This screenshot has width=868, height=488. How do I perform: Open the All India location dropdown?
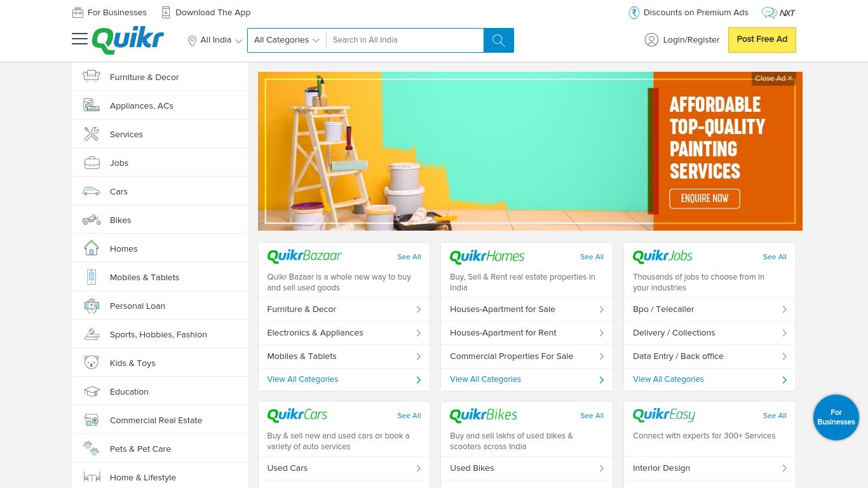click(215, 40)
